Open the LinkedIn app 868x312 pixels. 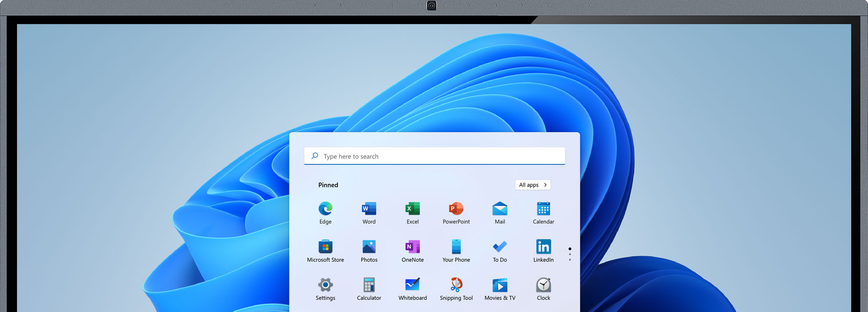[x=543, y=251]
